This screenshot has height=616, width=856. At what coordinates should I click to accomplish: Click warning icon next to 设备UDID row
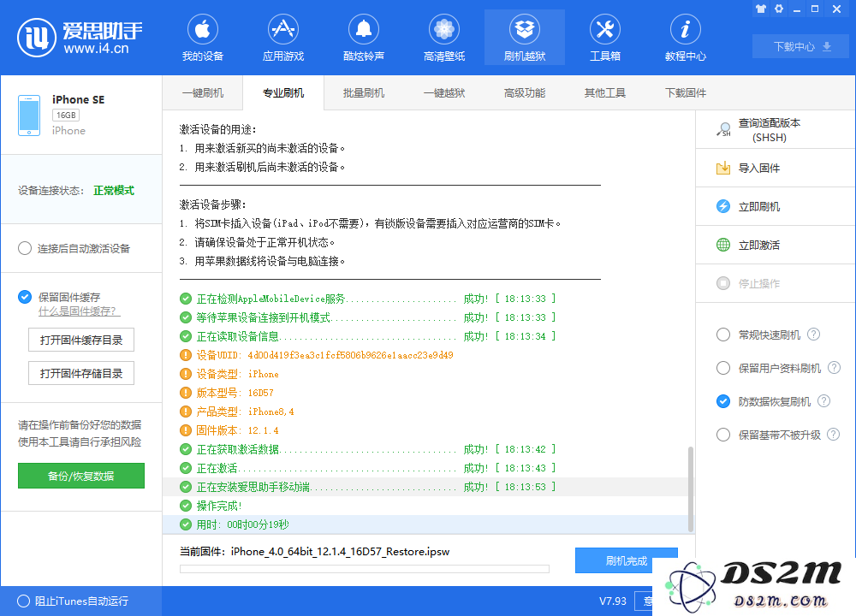(186, 355)
